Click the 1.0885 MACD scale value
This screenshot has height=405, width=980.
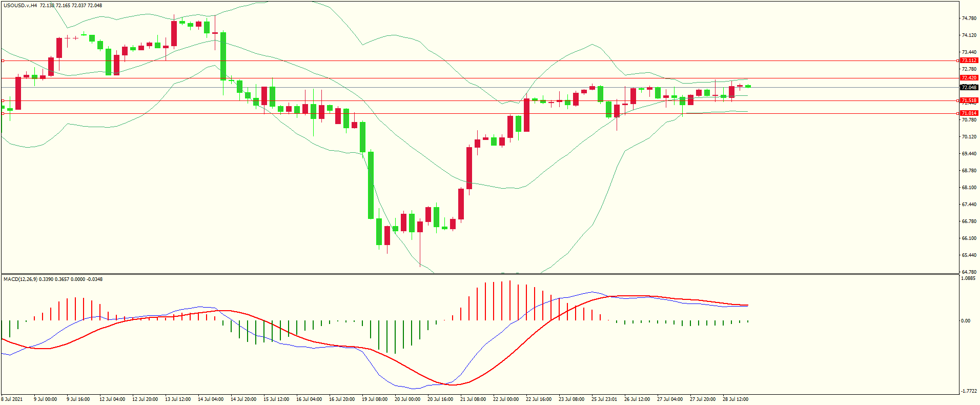click(x=968, y=278)
